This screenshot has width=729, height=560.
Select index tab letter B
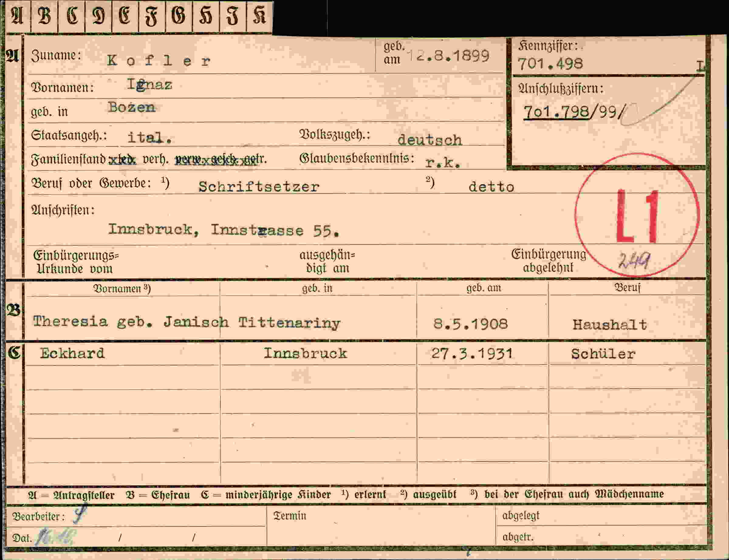(44, 16)
